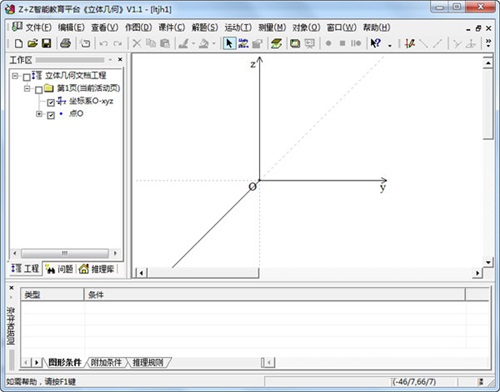
Task: Collapse the 第1页 tree node
Action: [x=27, y=88]
